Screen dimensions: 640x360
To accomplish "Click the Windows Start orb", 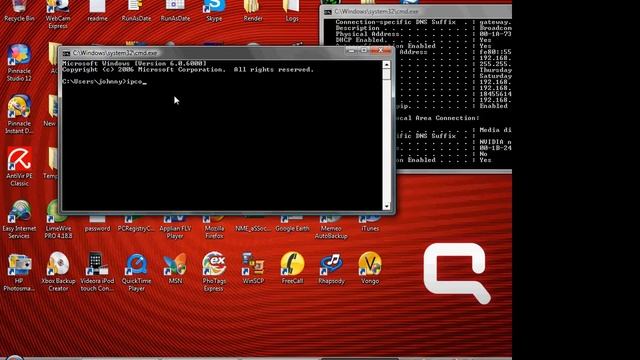I will point(15,358).
